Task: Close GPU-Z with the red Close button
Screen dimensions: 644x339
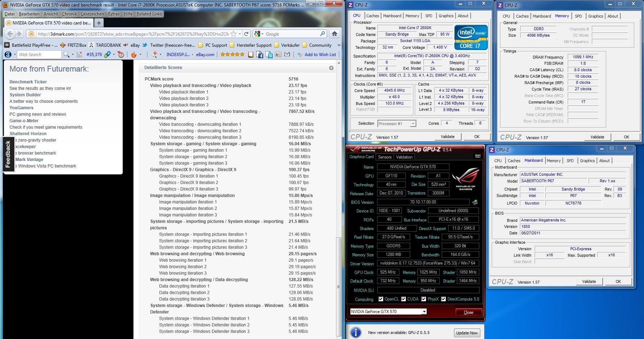Action: point(468,312)
